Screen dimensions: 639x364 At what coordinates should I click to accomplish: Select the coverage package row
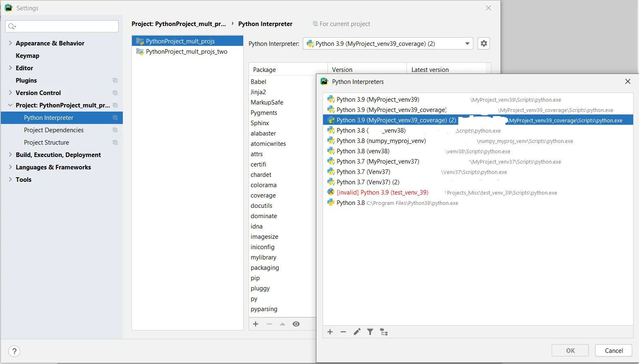point(283,195)
